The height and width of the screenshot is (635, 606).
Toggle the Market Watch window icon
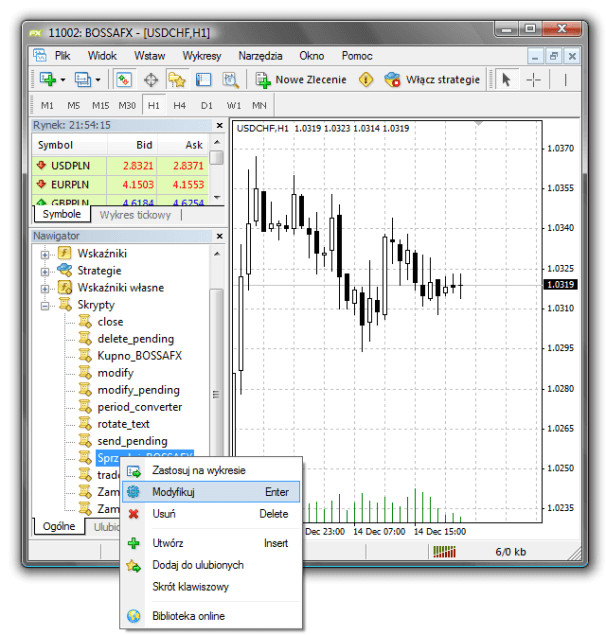click(124, 79)
